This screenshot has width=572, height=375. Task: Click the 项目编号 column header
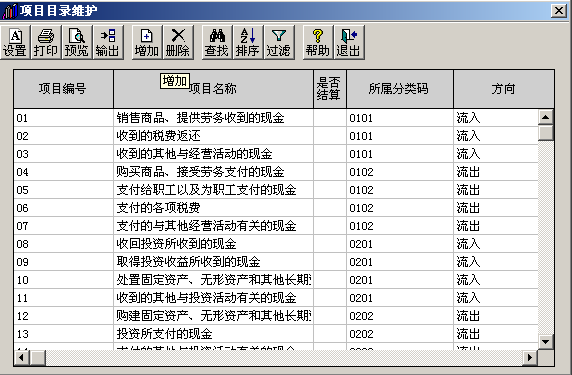pos(63,89)
